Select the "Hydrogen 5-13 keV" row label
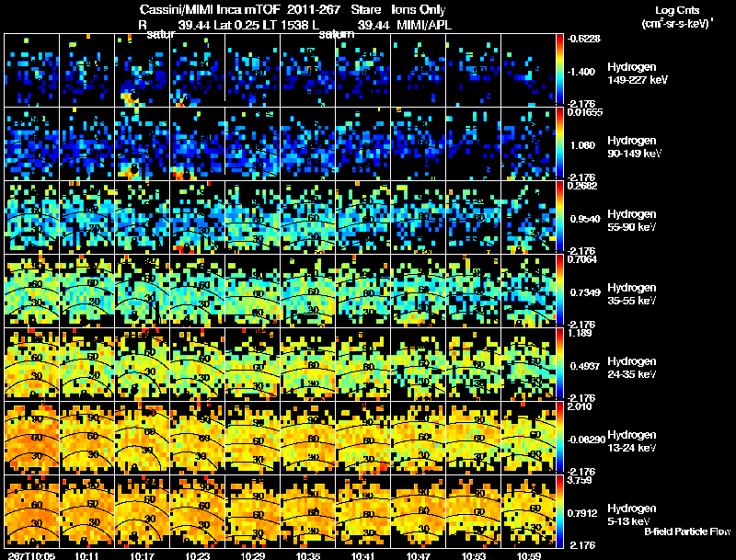This screenshot has height=560, width=736. (x=632, y=515)
